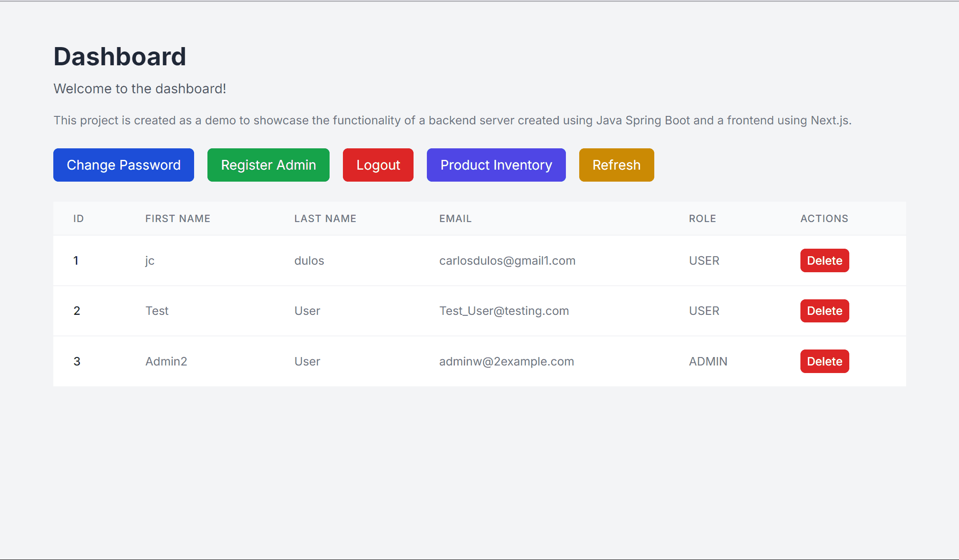This screenshot has width=959, height=560.
Task: Click the Dashboard heading
Action: (119, 57)
